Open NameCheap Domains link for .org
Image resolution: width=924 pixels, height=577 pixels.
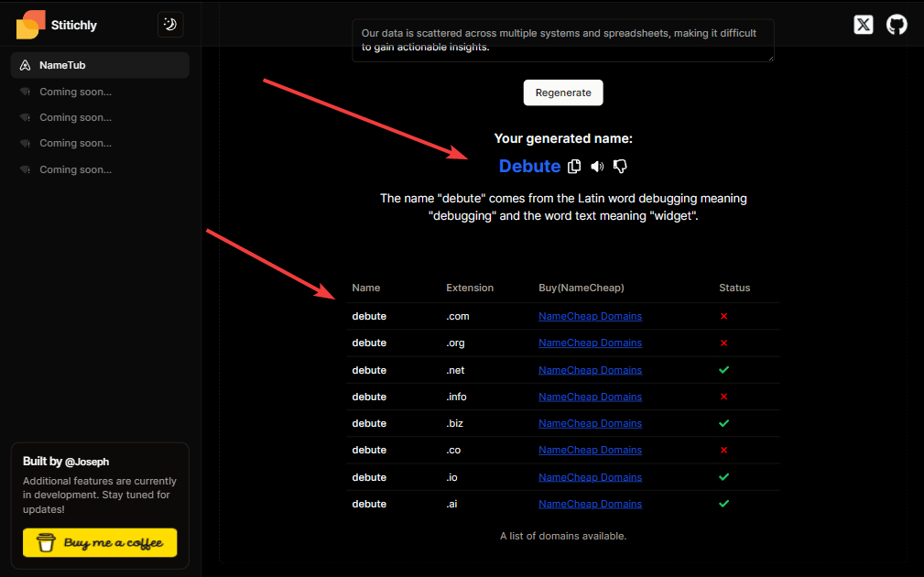coord(590,343)
